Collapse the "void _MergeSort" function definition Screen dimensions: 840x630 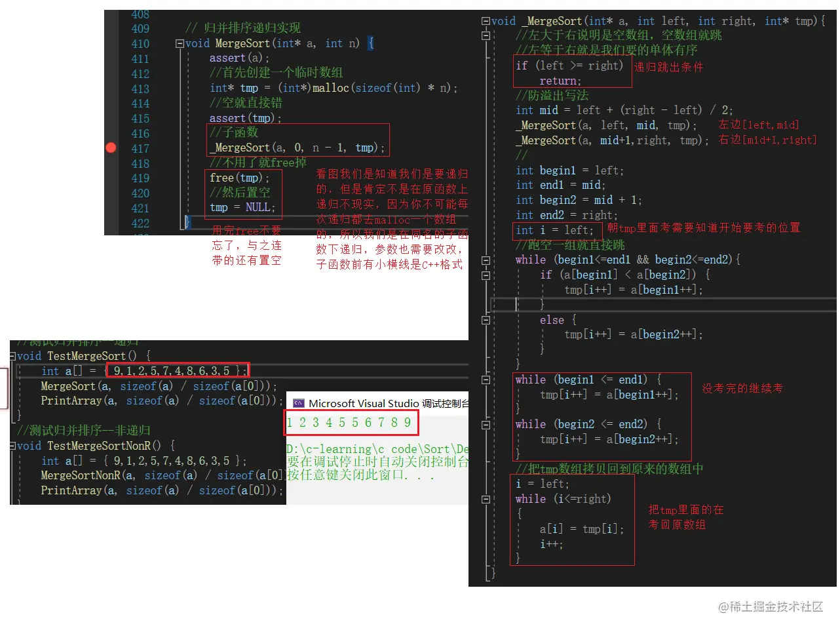[486, 21]
